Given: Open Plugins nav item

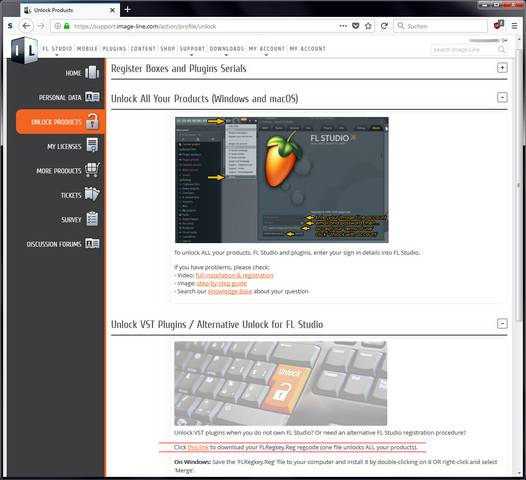Looking at the screenshot, I should pos(114,49).
